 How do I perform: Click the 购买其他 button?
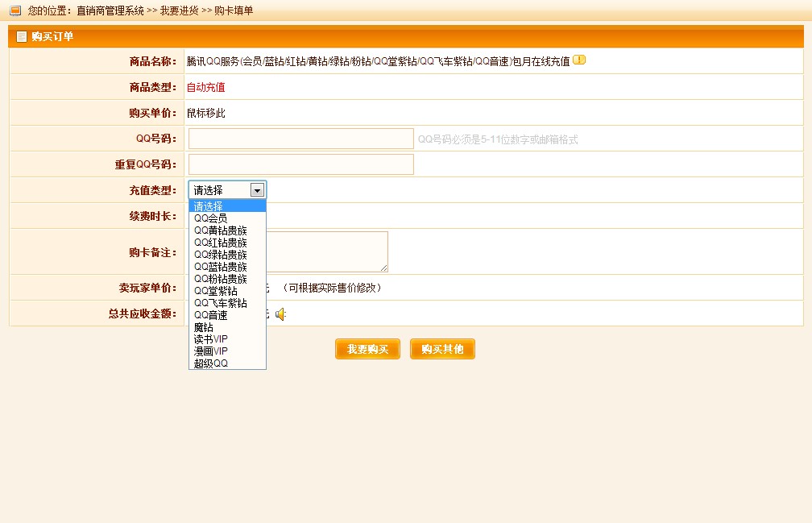click(442, 349)
